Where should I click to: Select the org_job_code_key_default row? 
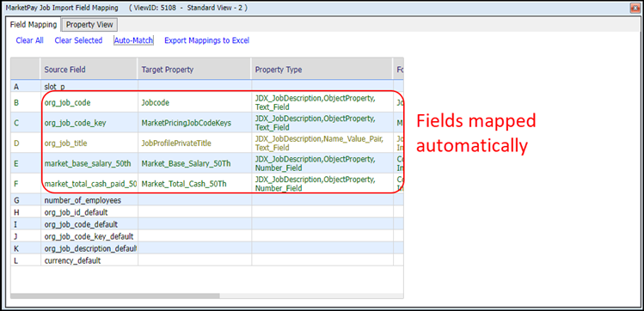(207, 236)
